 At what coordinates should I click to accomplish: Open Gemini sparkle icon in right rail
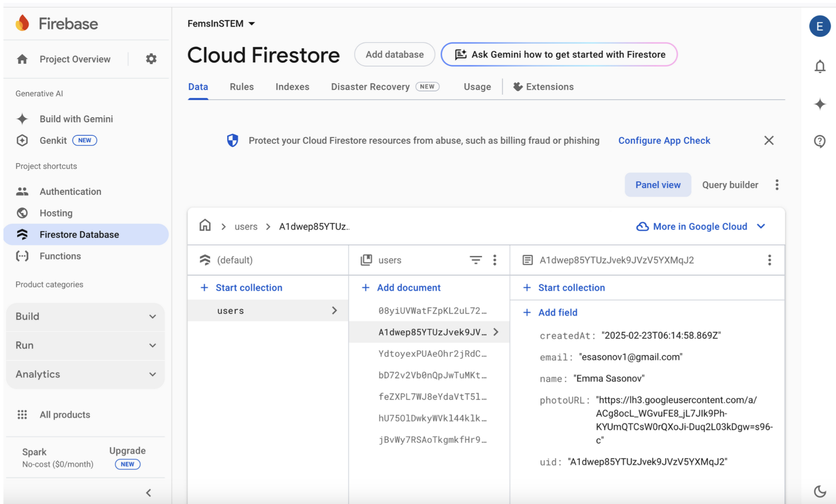pyautogui.click(x=820, y=104)
